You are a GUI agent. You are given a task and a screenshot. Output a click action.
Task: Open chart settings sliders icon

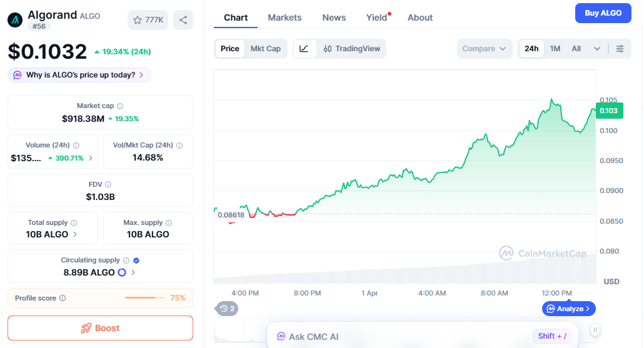620,49
